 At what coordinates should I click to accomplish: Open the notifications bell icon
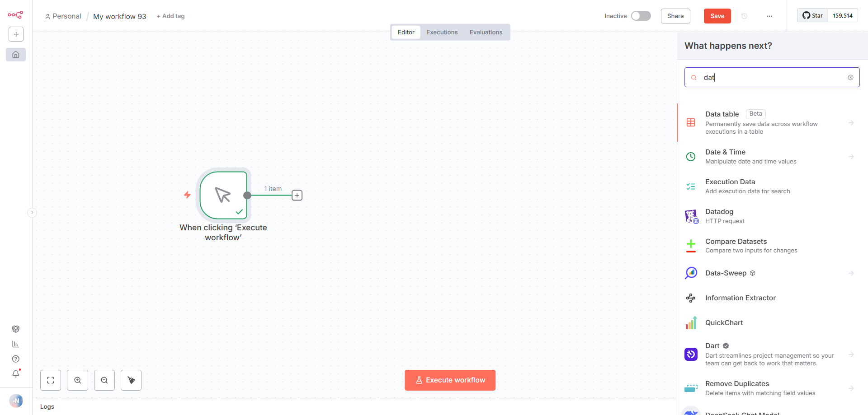click(x=16, y=374)
